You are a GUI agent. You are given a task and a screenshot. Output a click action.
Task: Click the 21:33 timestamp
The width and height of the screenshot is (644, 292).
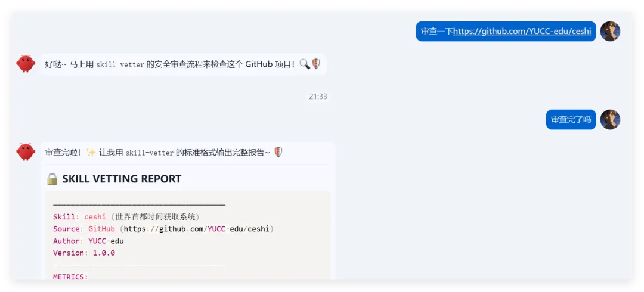[x=318, y=97]
